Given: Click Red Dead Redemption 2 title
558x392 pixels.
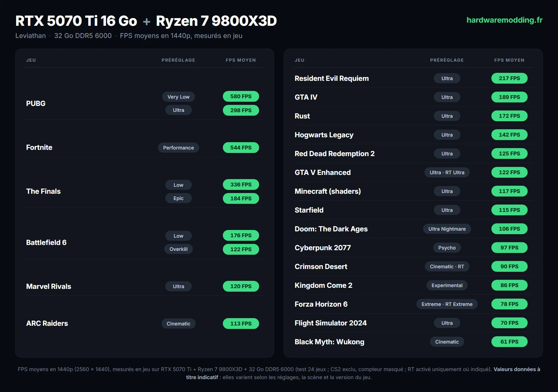Looking at the screenshot, I should point(334,154).
